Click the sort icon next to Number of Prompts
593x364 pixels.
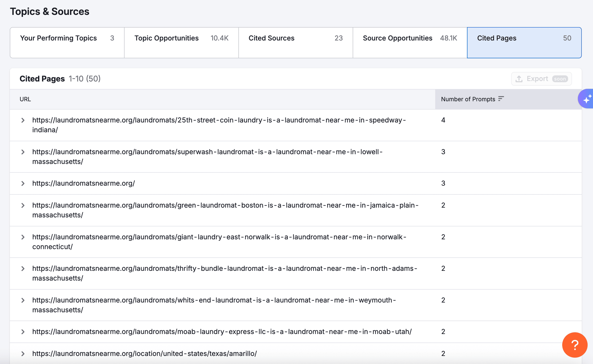click(x=501, y=99)
